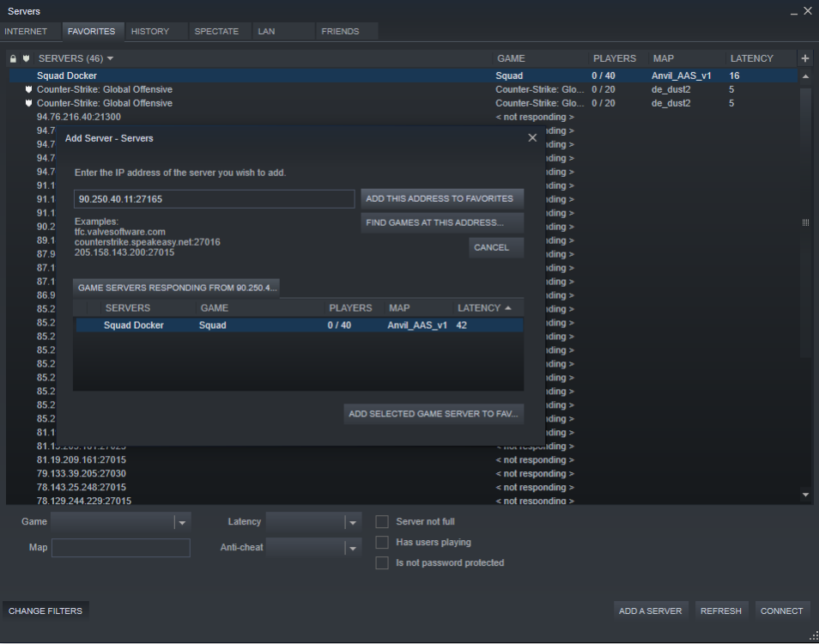Screen dimensions: 819x644
Task: Select server 78.129.244.229:27015
Action: (x=403, y=501)
